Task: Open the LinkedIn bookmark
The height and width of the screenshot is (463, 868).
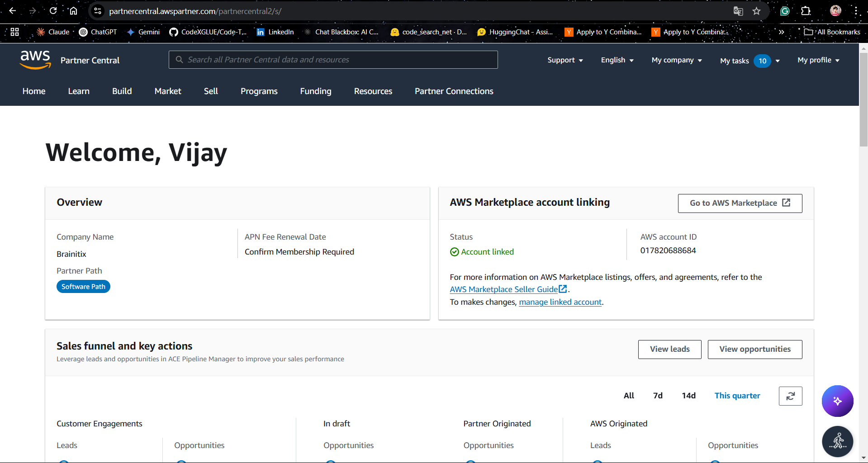Action: 275,32
